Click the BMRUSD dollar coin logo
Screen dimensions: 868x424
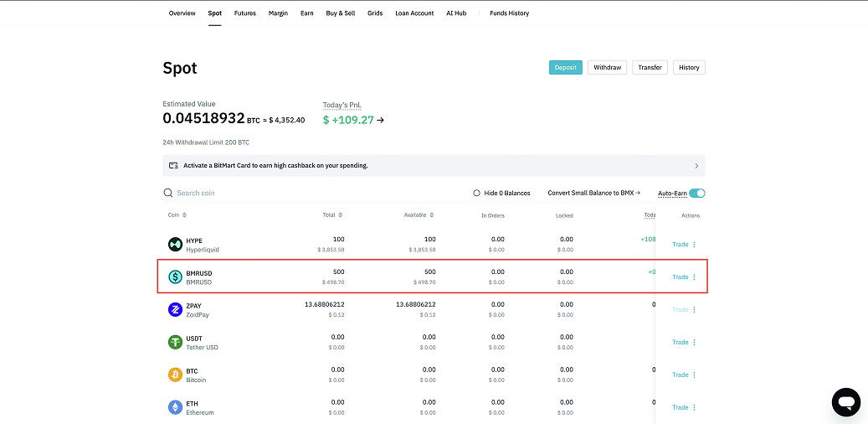(176, 277)
